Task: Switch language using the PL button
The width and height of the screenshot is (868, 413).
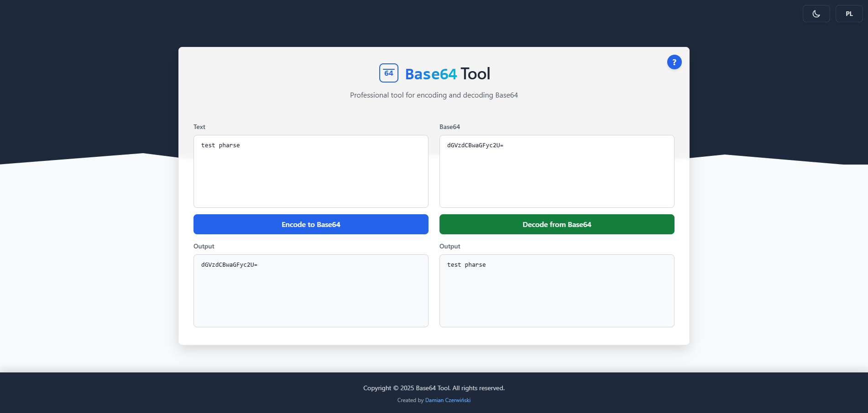Action: (849, 14)
